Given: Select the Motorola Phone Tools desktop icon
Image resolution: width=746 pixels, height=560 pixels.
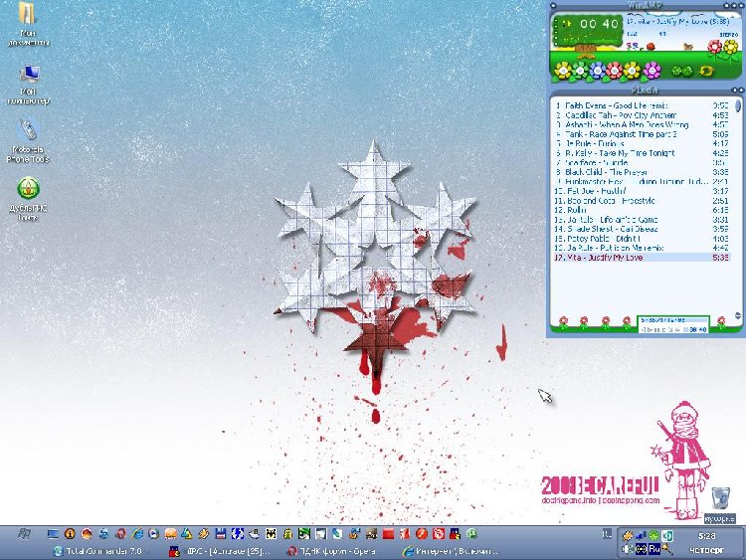Looking at the screenshot, I should tap(28, 142).
